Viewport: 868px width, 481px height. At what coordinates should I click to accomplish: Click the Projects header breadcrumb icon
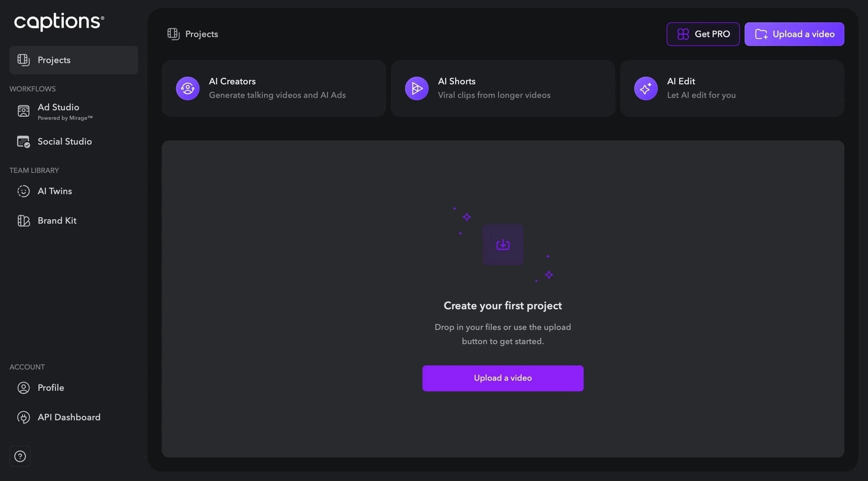click(x=174, y=34)
